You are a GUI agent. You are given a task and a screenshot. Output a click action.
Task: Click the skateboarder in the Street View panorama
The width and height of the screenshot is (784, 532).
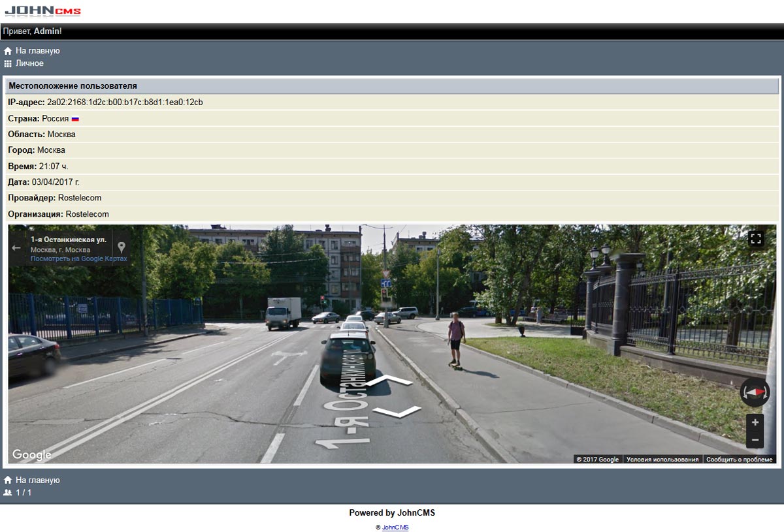point(455,340)
